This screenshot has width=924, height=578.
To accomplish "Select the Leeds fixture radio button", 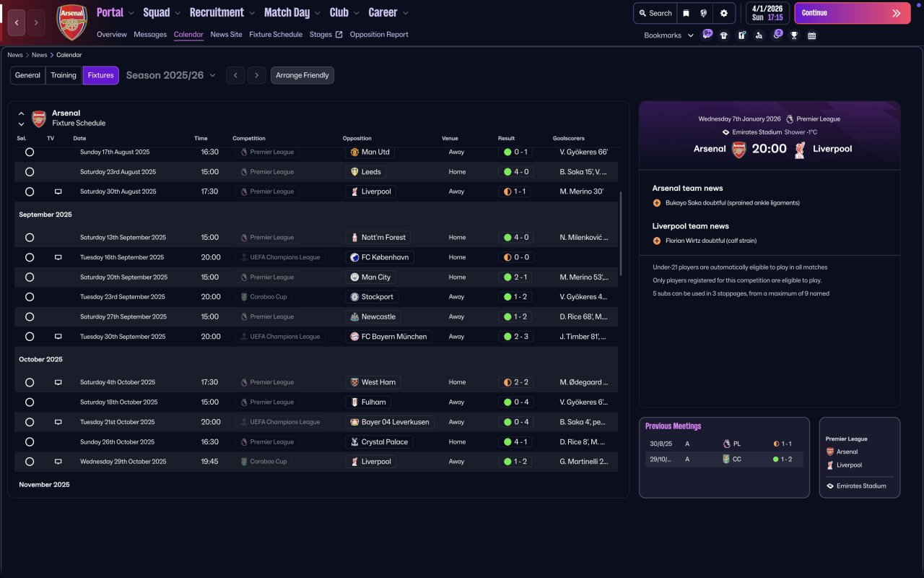I will coord(30,172).
